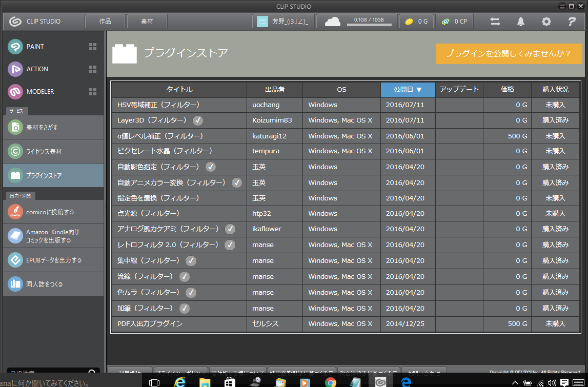The width and height of the screenshot is (588, 387).
Task: Click the checkmark beside Layer3D（フィルター）
Action: pyautogui.click(x=198, y=120)
